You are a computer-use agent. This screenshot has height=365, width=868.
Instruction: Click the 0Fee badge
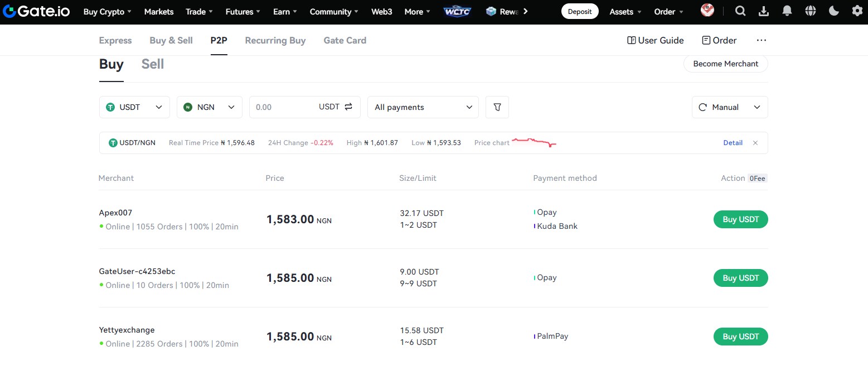[x=758, y=179]
